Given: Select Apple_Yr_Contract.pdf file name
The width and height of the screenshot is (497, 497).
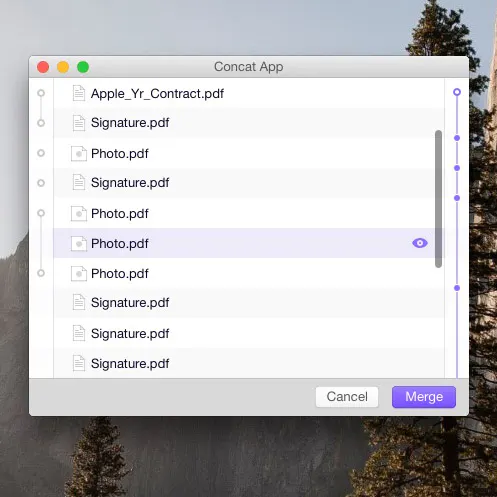Looking at the screenshot, I should (157, 94).
